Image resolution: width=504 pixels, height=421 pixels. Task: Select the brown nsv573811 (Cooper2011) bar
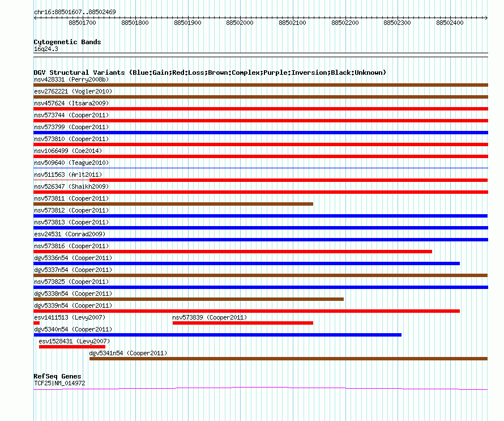coord(173,204)
